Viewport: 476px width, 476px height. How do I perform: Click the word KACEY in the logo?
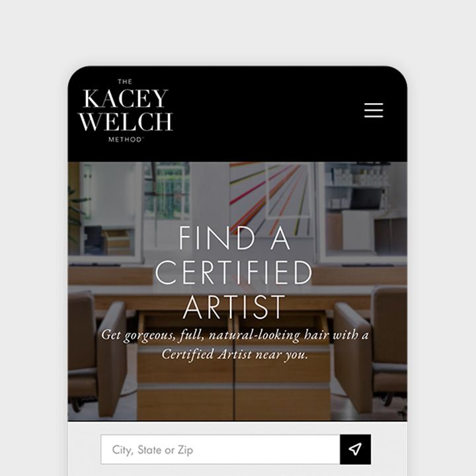[126, 99]
